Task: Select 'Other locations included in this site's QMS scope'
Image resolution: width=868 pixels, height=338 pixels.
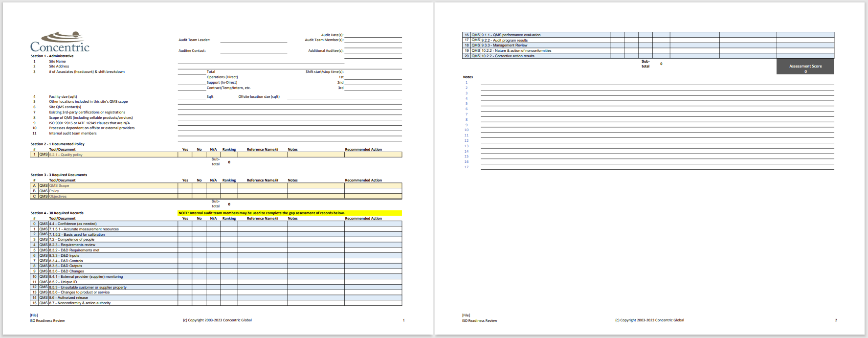Action: (88, 102)
